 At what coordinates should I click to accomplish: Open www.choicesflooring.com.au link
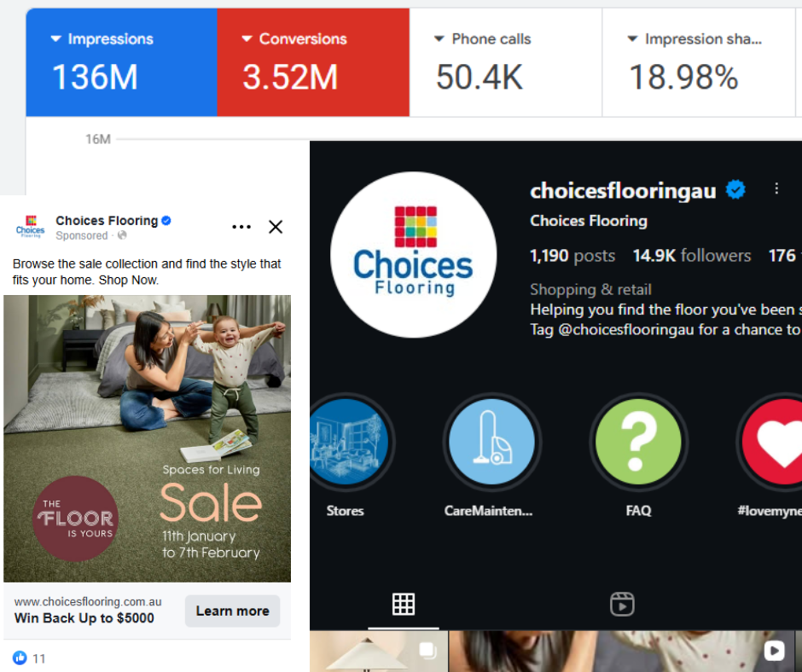point(88,602)
